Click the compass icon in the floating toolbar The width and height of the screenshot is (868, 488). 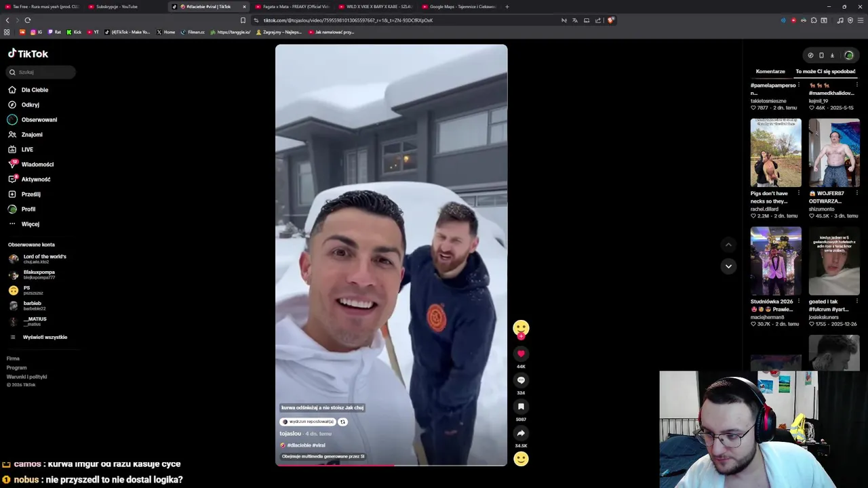[810, 56]
